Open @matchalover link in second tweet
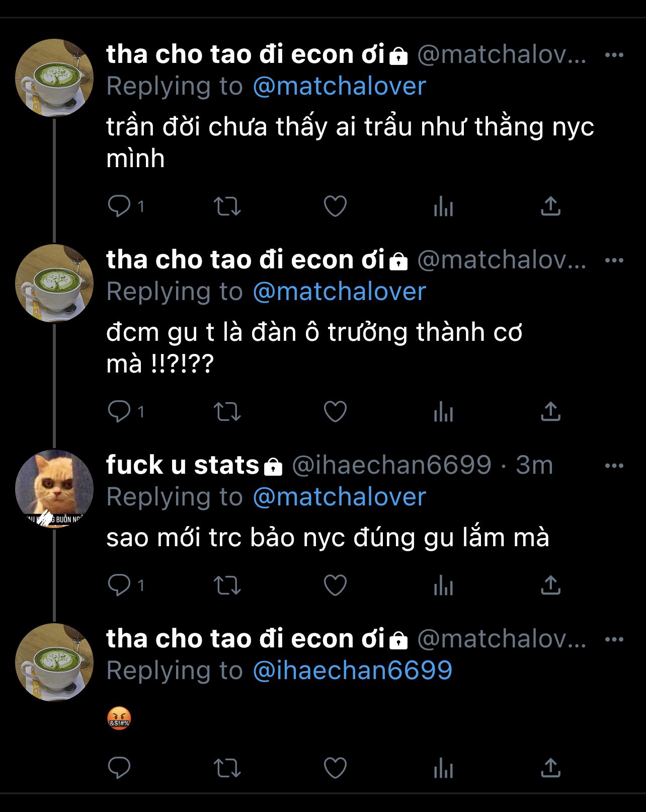Viewport: 646px width, 812px height. coord(340,291)
